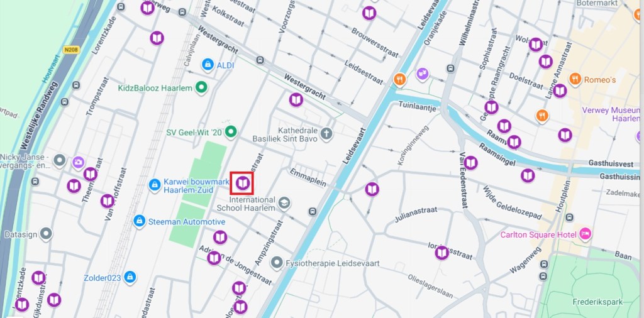
Task: Click the camera marker beside Nicky Janse
Action: [x=79, y=163]
